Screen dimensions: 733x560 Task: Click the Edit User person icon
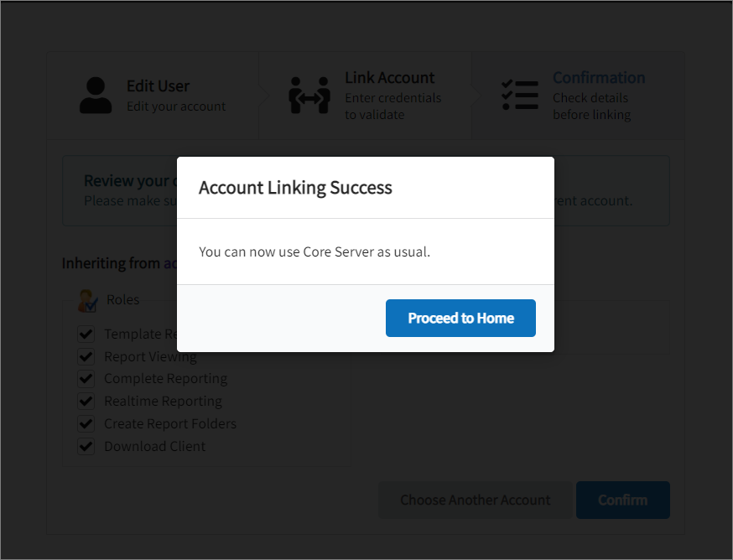(x=96, y=95)
